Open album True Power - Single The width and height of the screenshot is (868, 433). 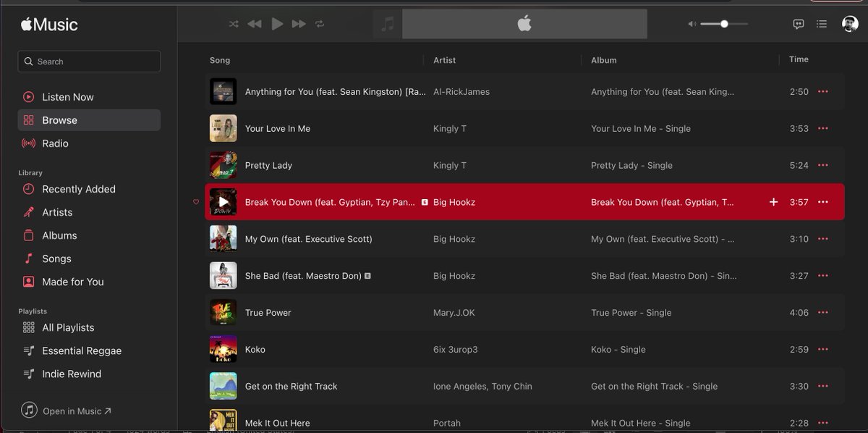pos(631,313)
